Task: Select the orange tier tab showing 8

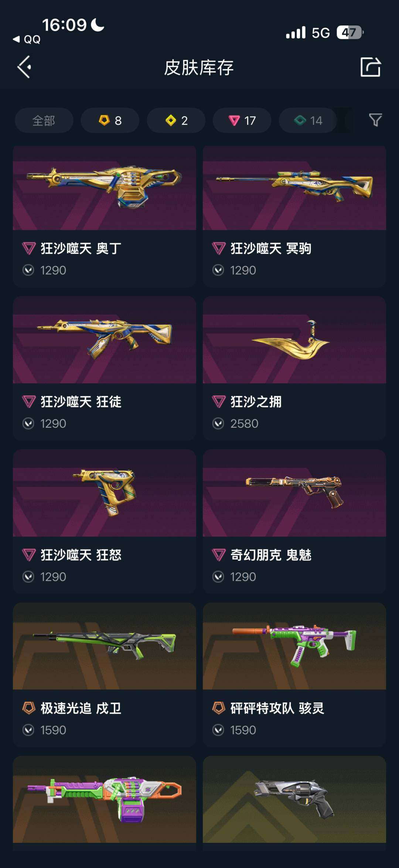Action: 110,121
